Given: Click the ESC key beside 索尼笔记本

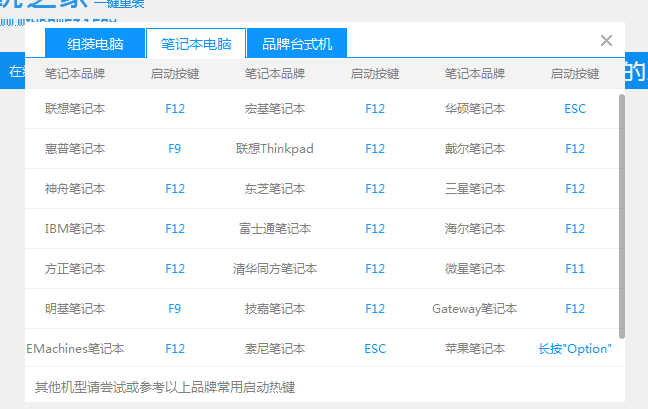Looking at the screenshot, I should tap(375, 349).
